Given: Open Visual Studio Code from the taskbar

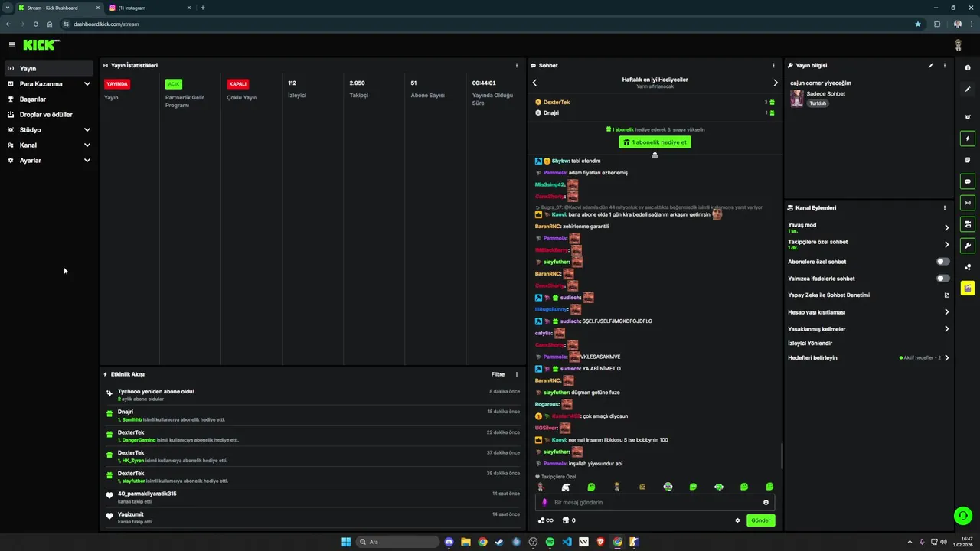Looking at the screenshot, I should coord(567,542).
